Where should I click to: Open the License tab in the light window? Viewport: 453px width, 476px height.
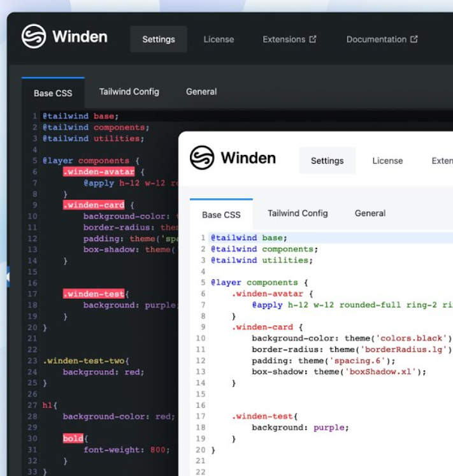387,161
